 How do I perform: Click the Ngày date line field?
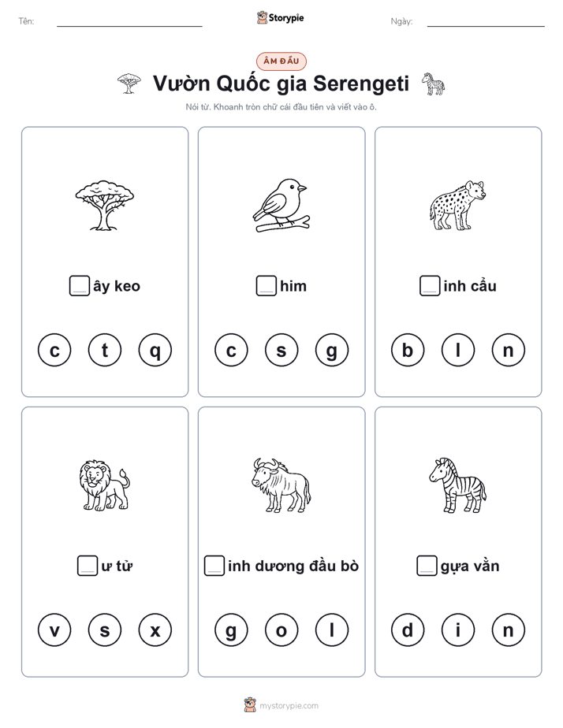(x=486, y=21)
